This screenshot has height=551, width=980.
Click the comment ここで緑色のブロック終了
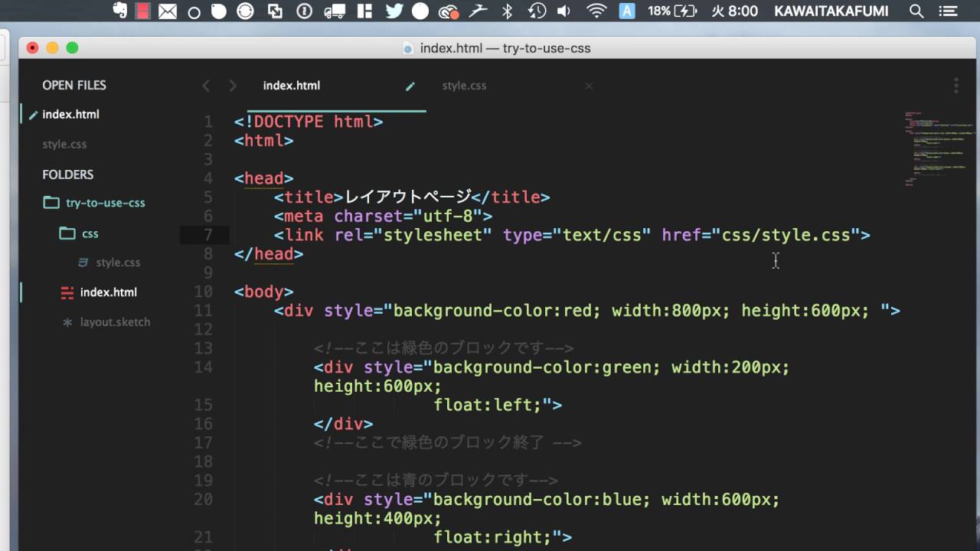click(448, 443)
